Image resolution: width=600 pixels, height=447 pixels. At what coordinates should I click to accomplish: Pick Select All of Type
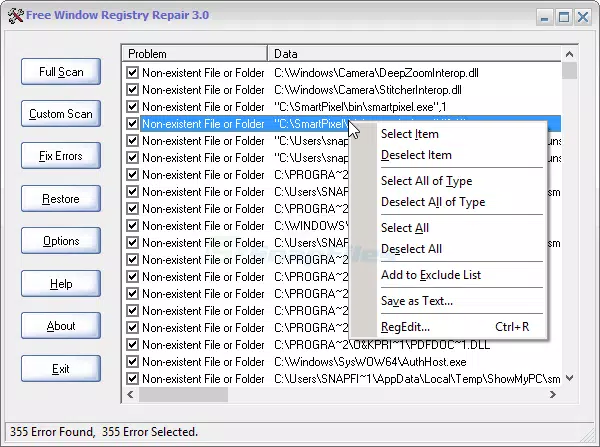point(426,181)
